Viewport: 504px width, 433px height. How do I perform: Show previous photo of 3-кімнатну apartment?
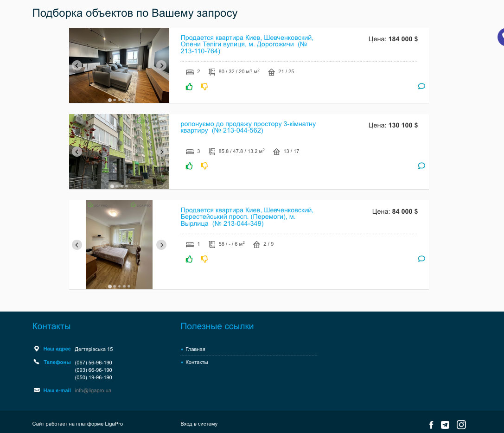[x=77, y=152]
